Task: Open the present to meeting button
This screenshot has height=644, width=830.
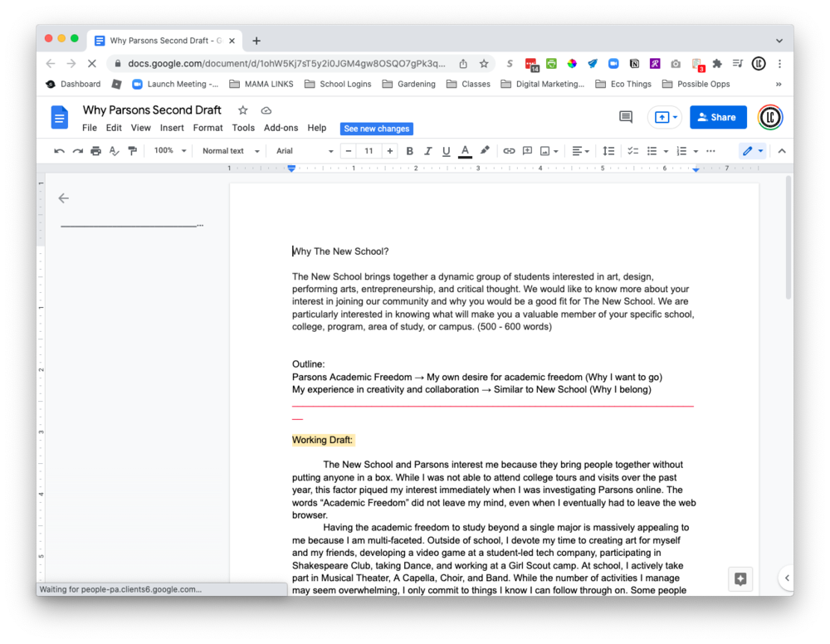Action: coord(665,118)
